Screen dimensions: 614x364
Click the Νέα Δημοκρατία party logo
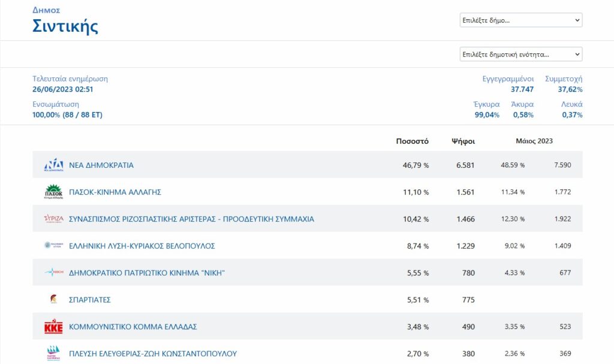click(x=53, y=165)
